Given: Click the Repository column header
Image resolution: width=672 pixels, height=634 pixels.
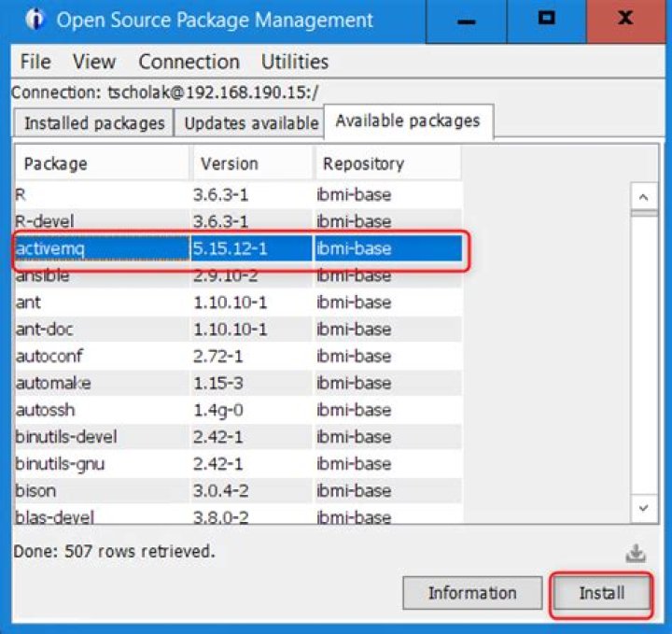Looking at the screenshot, I should (x=387, y=163).
